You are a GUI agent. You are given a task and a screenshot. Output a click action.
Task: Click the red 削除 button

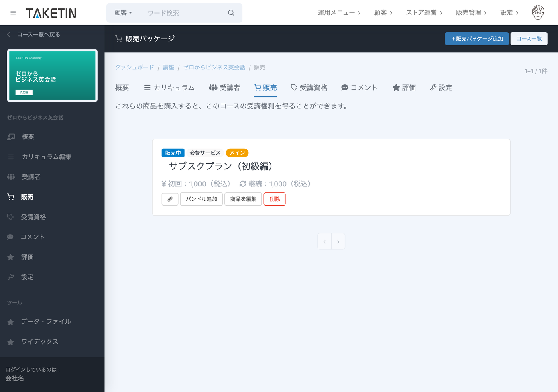(x=275, y=199)
